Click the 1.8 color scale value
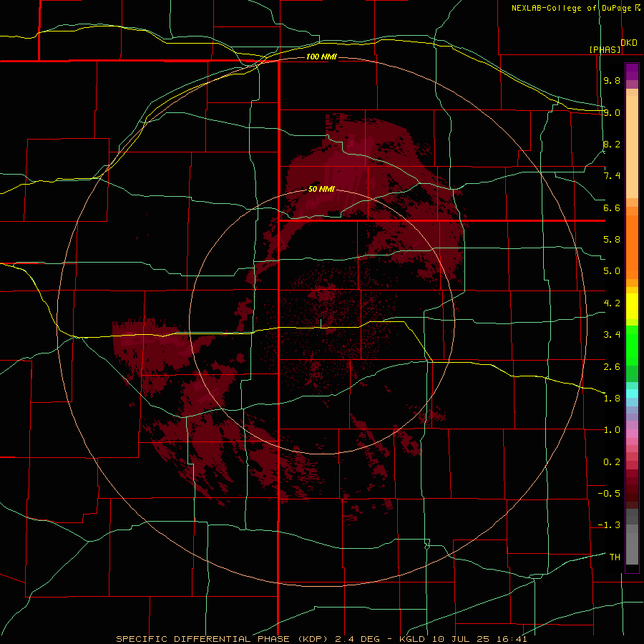 tap(612, 399)
